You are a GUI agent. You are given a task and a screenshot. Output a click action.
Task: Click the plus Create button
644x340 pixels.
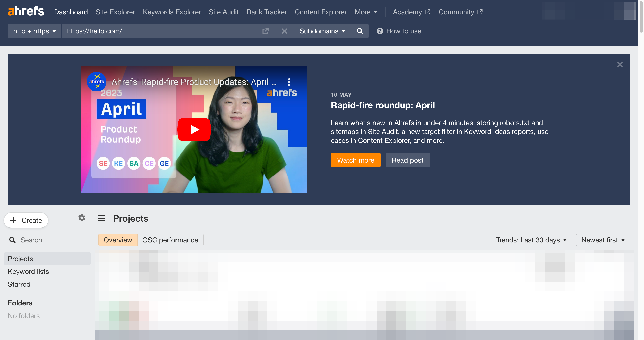pyautogui.click(x=26, y=220)
